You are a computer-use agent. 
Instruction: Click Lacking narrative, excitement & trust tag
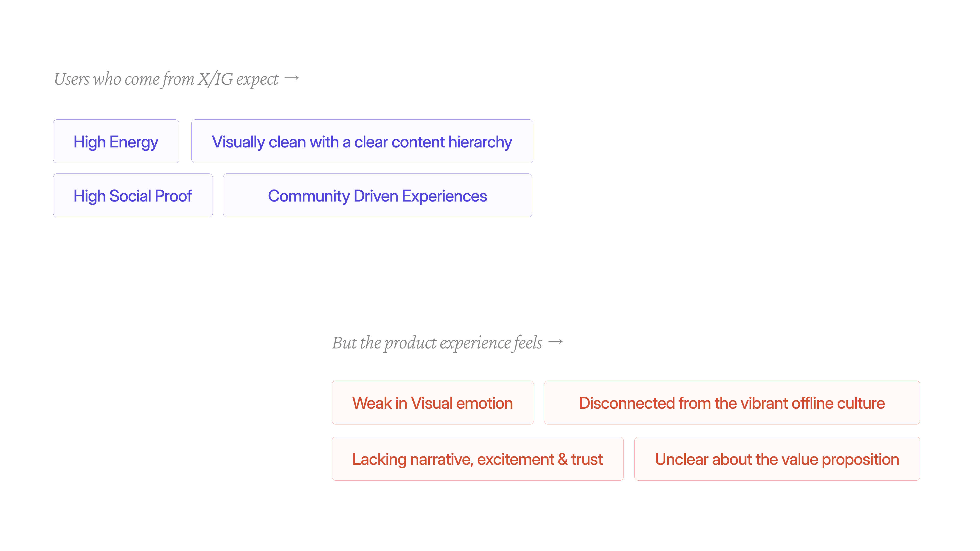(x=477, y=459)
